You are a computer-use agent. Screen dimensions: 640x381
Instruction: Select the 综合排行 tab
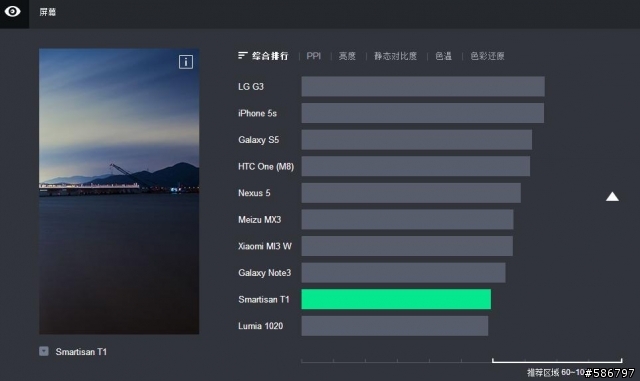(270, 56)
